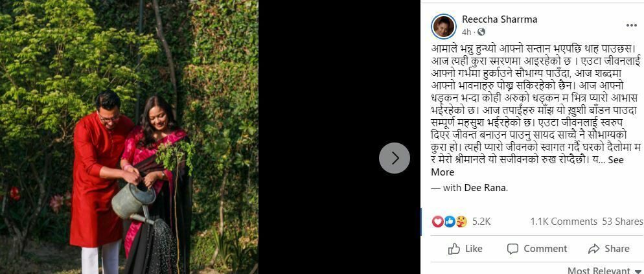Click the Share arrow icon
The width and height of the screenshot is (644, 274).
[x=594, y=249]
